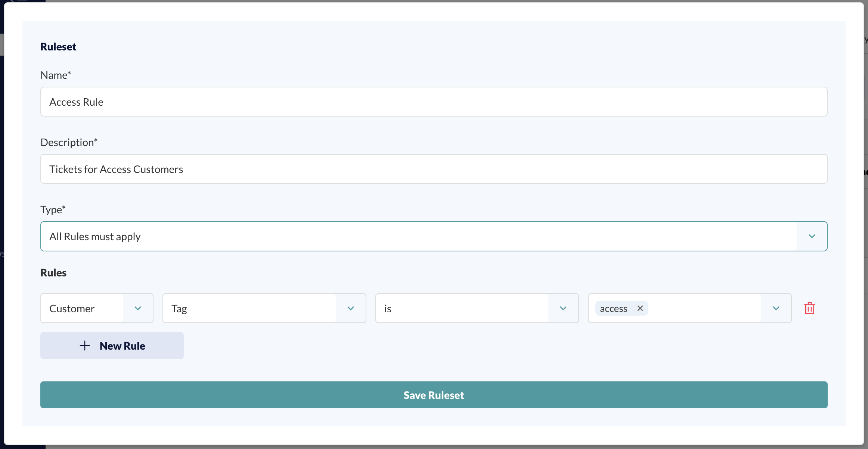The height and width of the screenshot is (449, 868).
Task: Click the Description* label
Action: pos(69,142)
